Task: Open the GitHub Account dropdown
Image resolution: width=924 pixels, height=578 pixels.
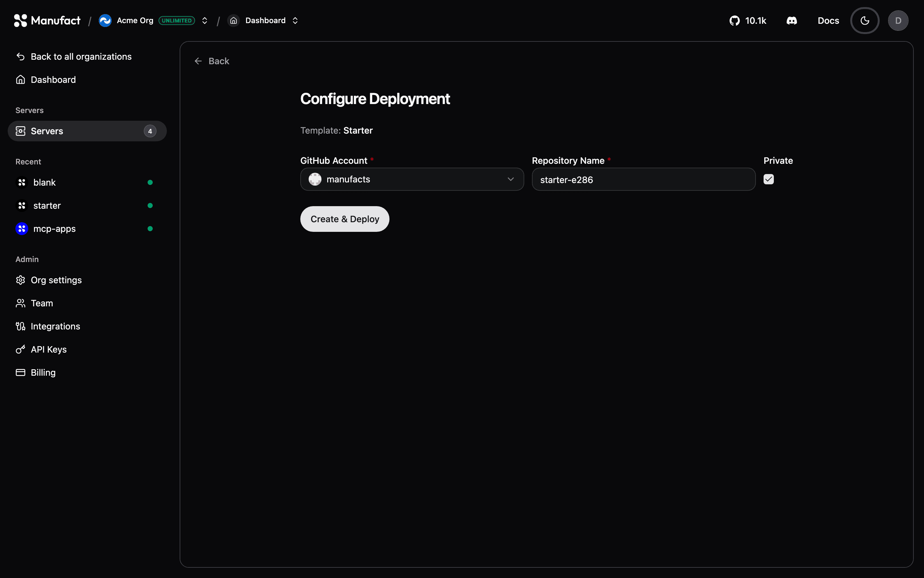Action: pyautogui.click(x=412, y=179)
